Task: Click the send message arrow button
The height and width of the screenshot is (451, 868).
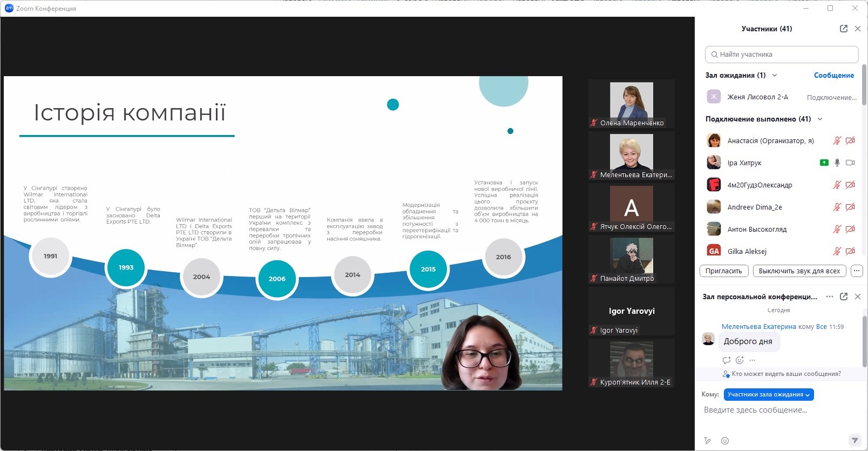Action: tap(854, 440)
